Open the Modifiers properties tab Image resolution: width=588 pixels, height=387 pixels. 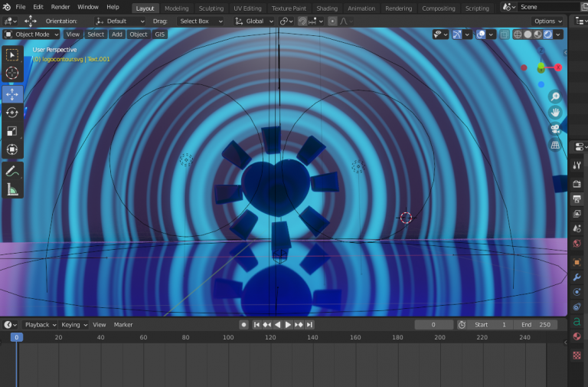pos(577,277)
